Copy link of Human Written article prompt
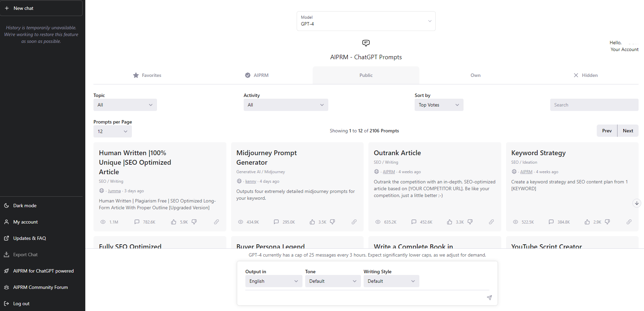 pos(216,222)
